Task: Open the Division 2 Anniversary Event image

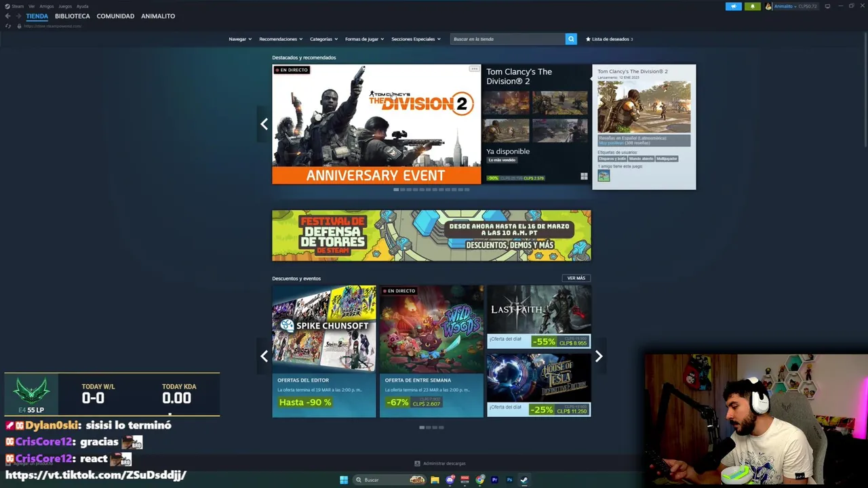Action: click(x=376, y=124)
